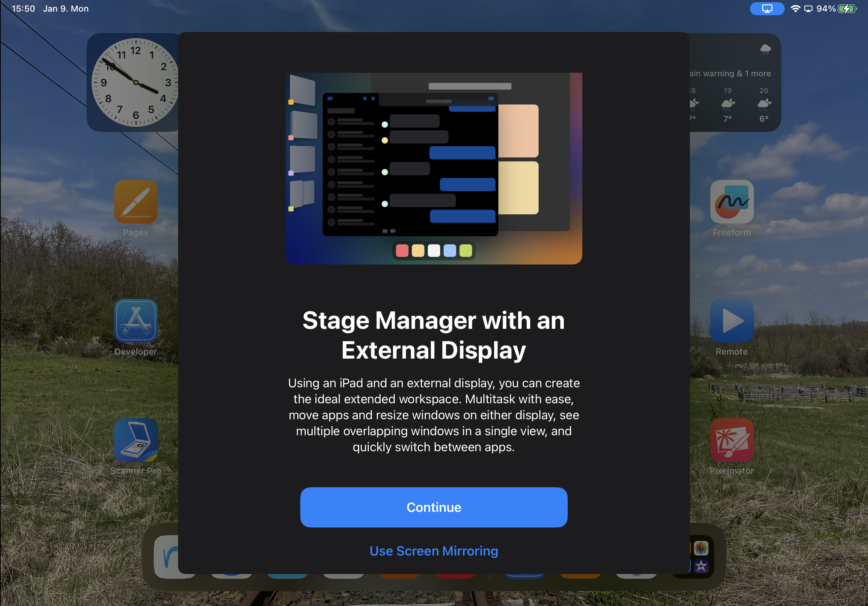Tap the AirPlay screen mirroring status pill
Image resolution: width=868 pixels, height=606 pixels.
point(767,8)
